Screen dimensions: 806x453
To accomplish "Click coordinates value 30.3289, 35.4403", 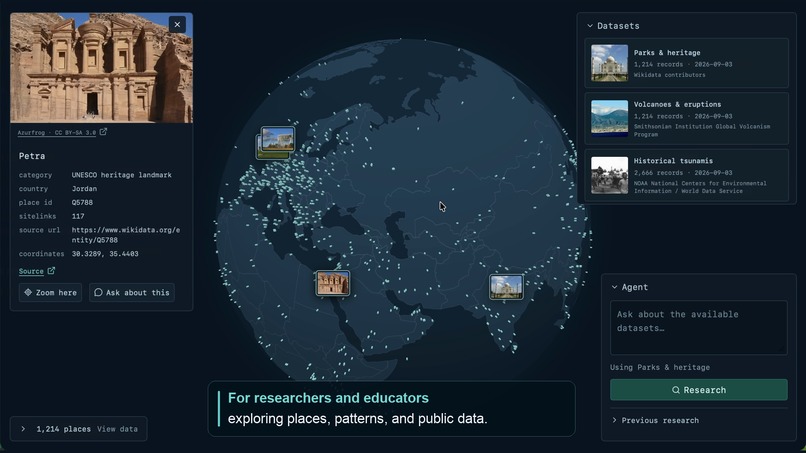I will (105, 253).
